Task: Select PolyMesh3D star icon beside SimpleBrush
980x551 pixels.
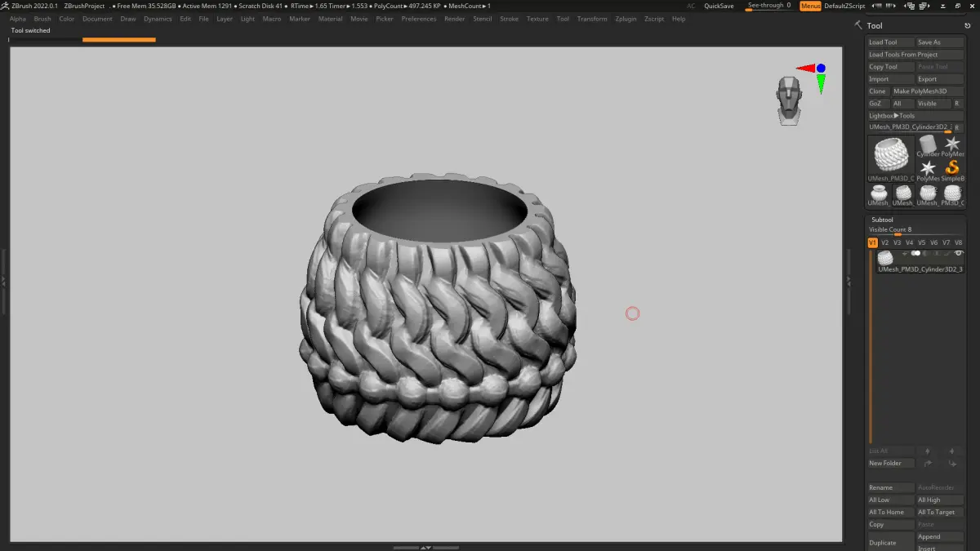Action: click(x=928, y=170)
